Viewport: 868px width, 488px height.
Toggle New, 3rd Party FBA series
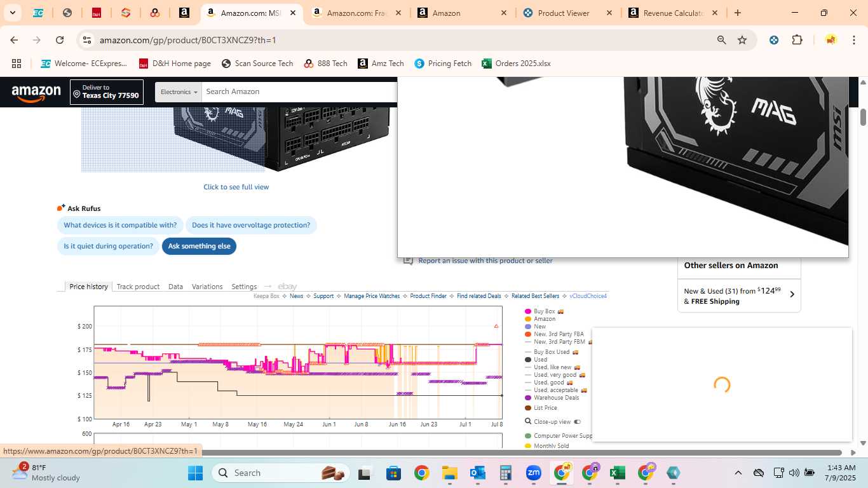554,334
